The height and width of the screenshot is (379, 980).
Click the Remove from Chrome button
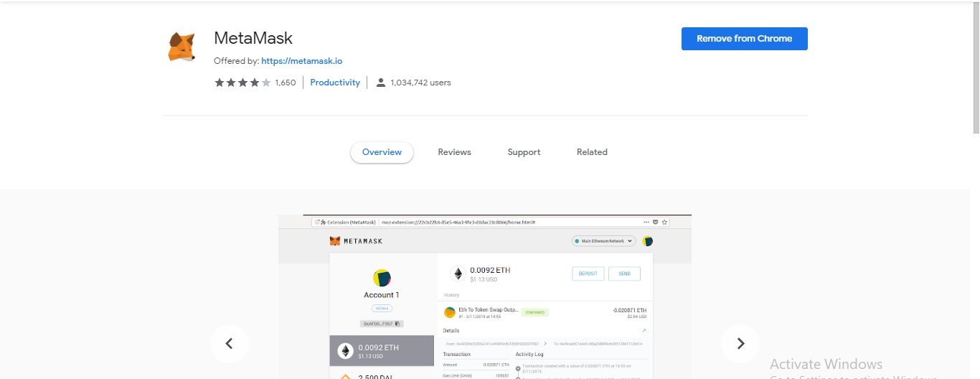point(744,39)
